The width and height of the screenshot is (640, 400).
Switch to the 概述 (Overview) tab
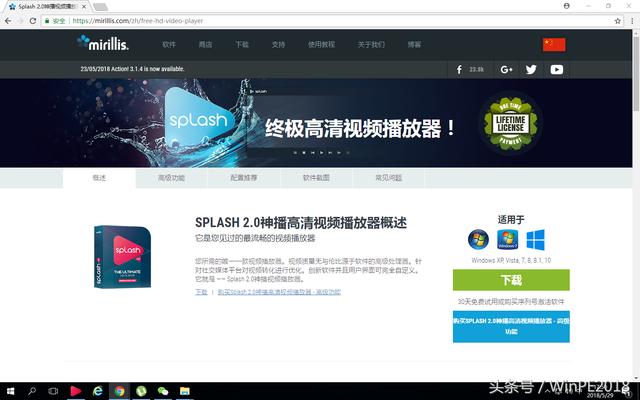[99, 178]
